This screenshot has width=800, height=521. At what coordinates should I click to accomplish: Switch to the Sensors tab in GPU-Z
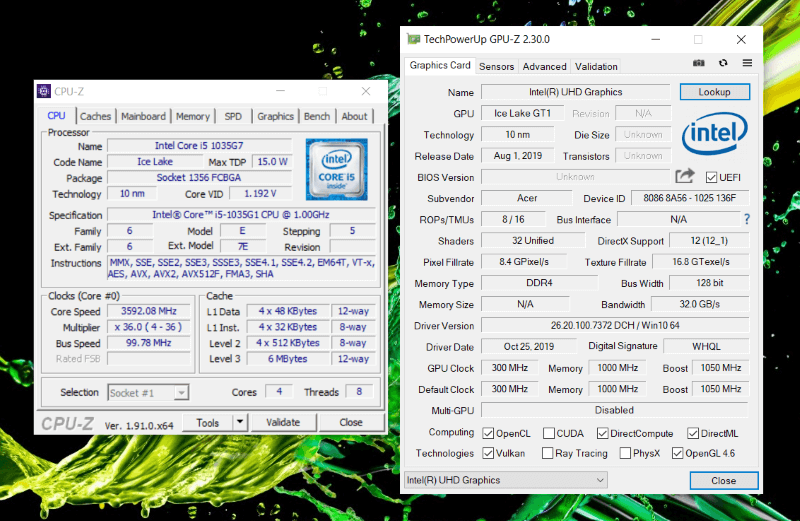(x=496, y=67)
